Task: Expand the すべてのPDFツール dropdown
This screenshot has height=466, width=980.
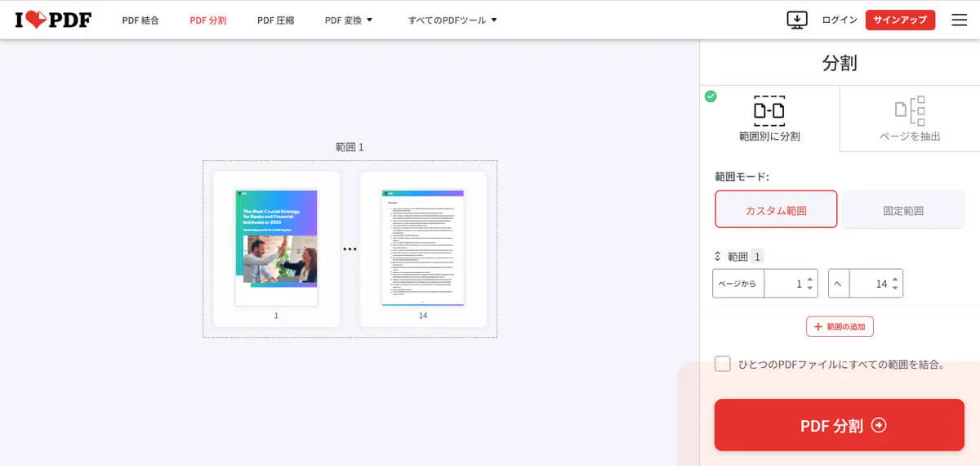Action: 452,20
